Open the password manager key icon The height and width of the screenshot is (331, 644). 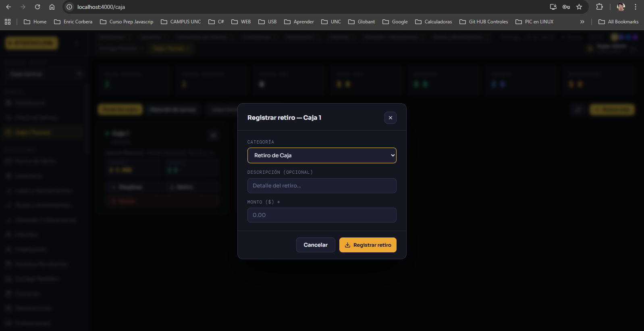click(566, 7)
